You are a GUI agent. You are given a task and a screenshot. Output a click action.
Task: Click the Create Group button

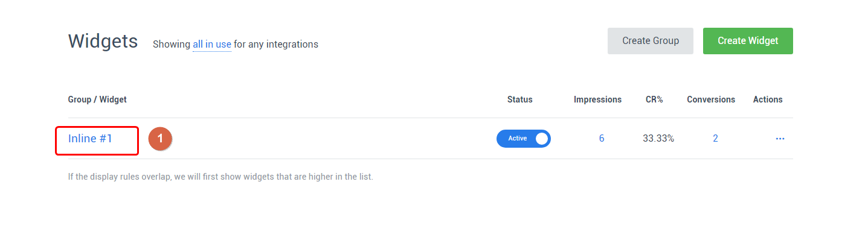(x=650, y=41)
